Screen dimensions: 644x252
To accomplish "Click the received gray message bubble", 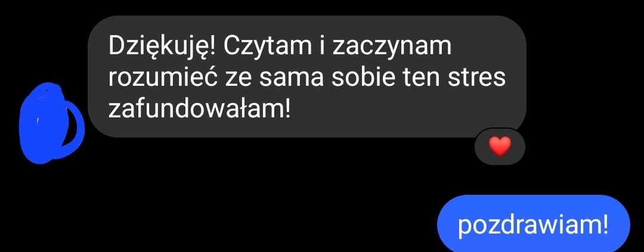I will click(x=307, y=76).
